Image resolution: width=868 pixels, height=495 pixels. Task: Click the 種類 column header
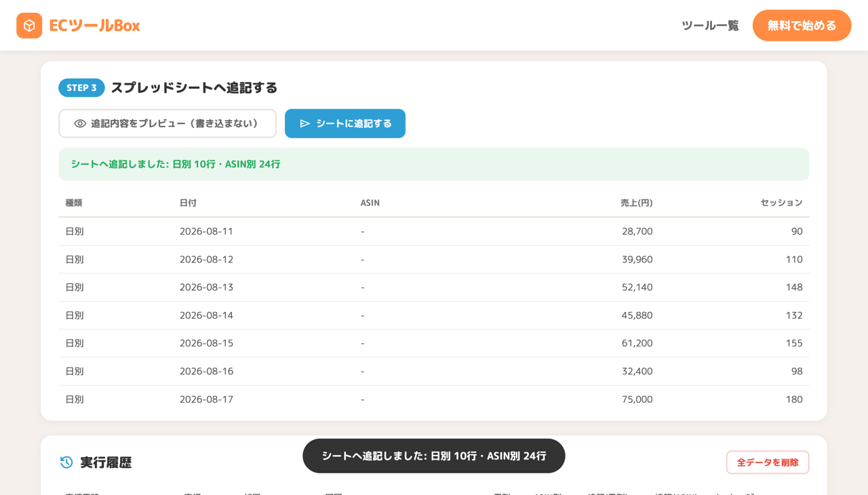pyautogui.click(x=74, y=203)
